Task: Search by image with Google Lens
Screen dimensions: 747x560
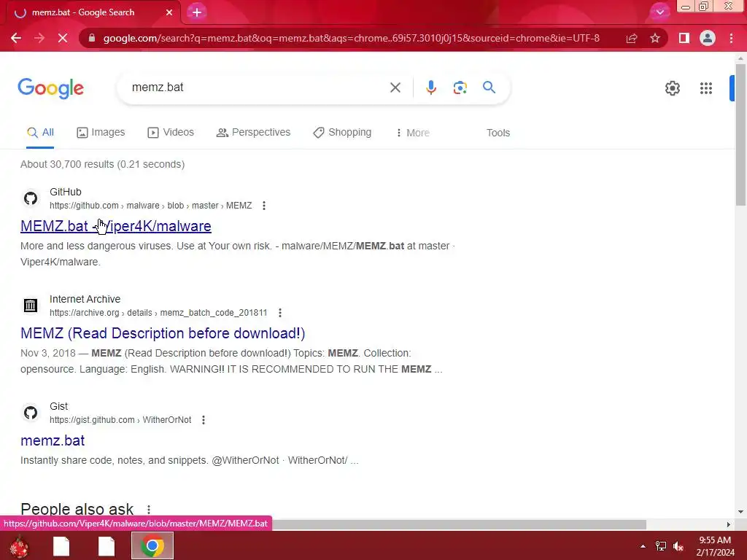Action: click(x=460, y=87)
